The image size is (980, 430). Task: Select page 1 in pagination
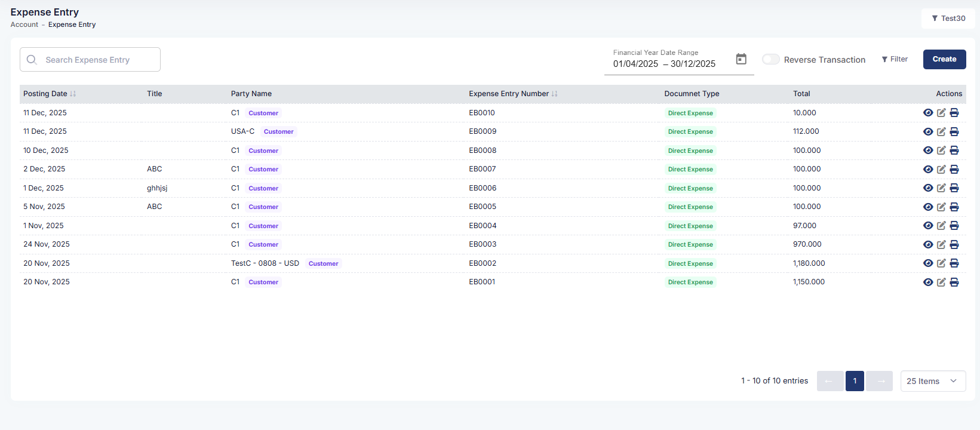tap(855, 381)
